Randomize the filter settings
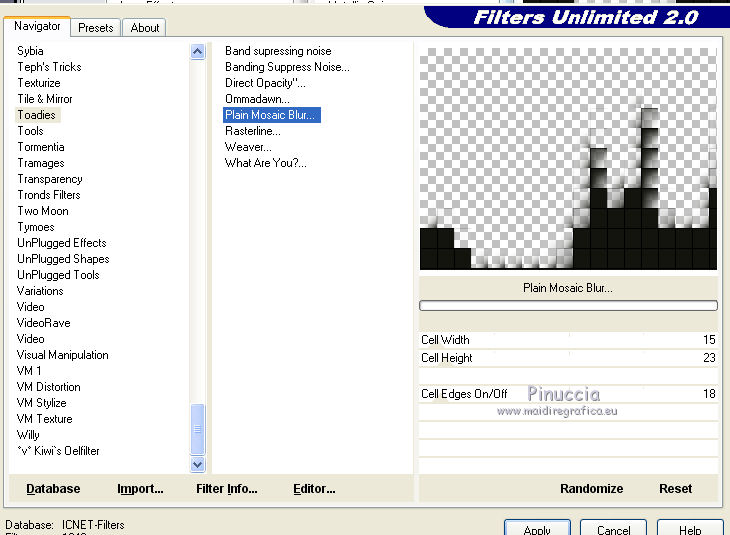The width and height of the screenshot is (730, 535). click(x=591, y=488)
